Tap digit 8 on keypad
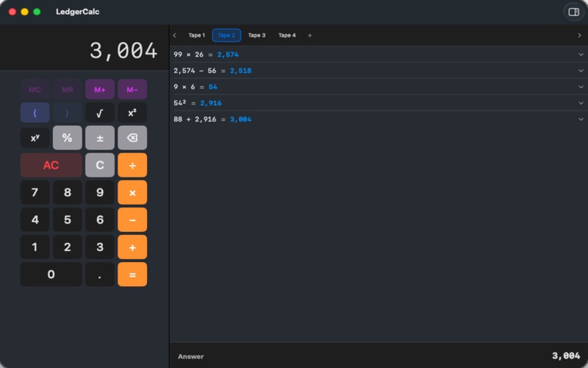588x368 pixels. pos(68,193)
